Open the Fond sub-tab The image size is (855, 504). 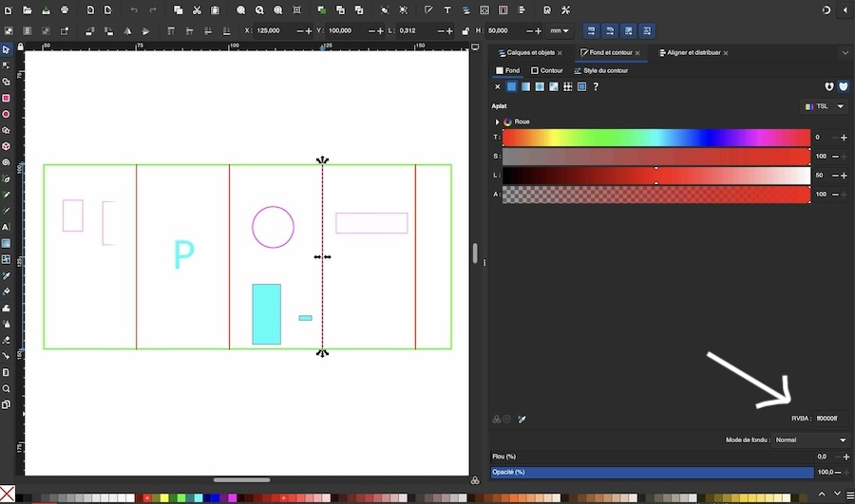click(507, 71)
